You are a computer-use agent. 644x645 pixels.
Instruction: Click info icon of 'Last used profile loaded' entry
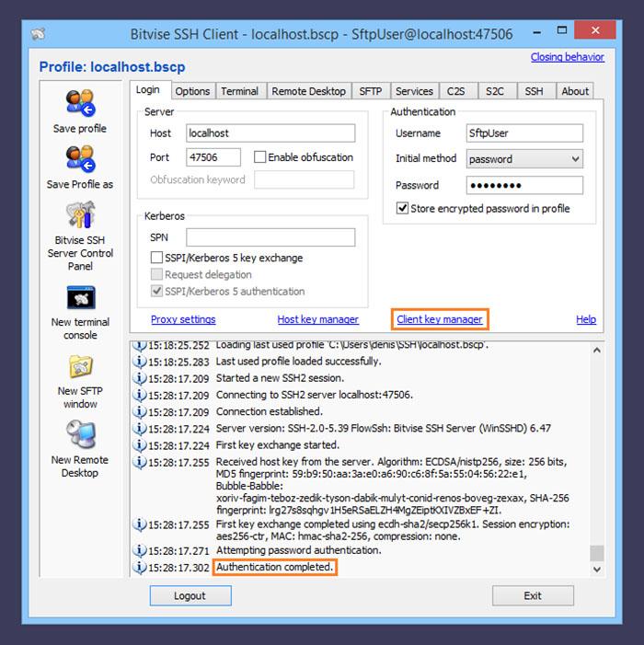click(140, 362)
